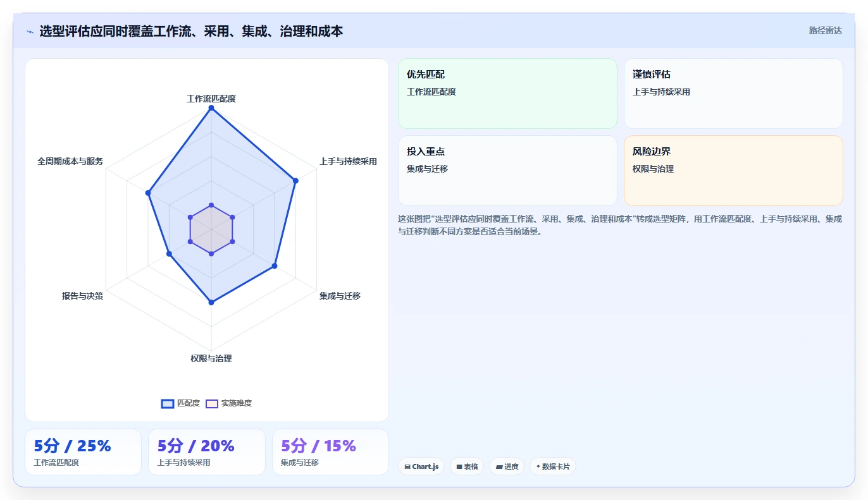Click the 上手与持续采用 radar axis label

tap(348, 161)
